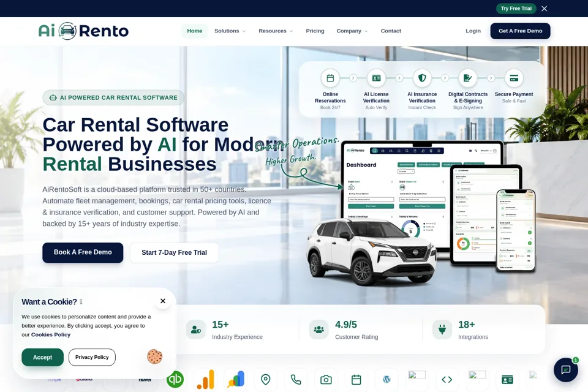Expand the Resources dropdown menu

point(276,31)
